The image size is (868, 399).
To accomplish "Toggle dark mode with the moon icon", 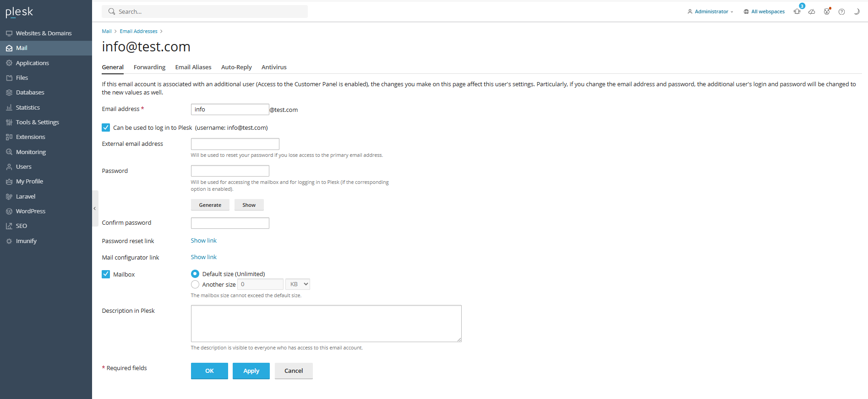I will [856, 11].
